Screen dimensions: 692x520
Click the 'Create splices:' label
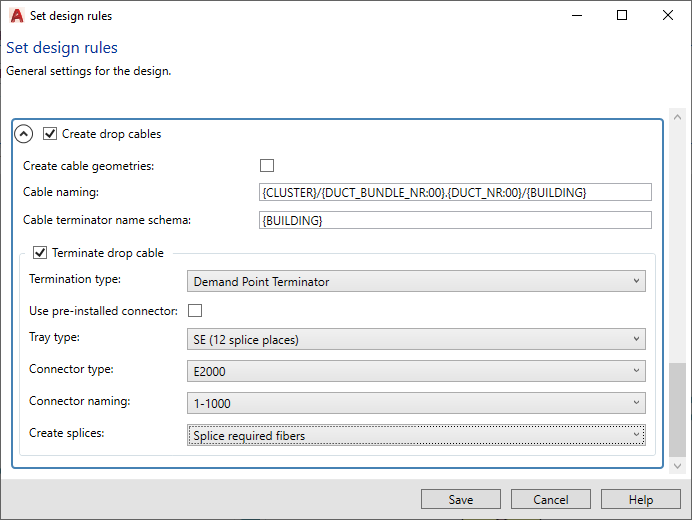pos(67,433)
